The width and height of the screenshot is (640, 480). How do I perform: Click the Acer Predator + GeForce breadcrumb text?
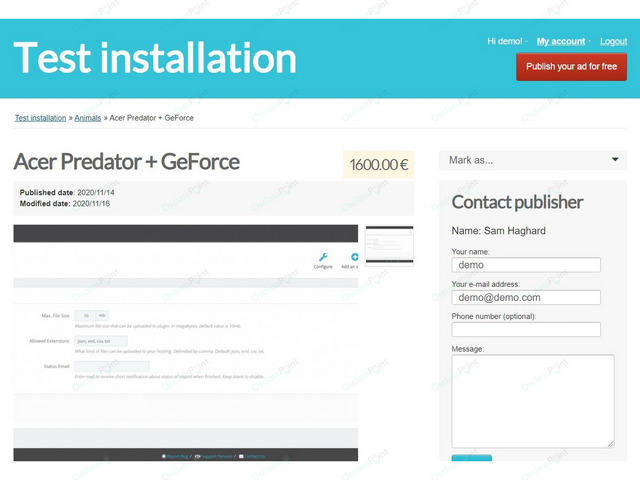(x=151, y=118)
